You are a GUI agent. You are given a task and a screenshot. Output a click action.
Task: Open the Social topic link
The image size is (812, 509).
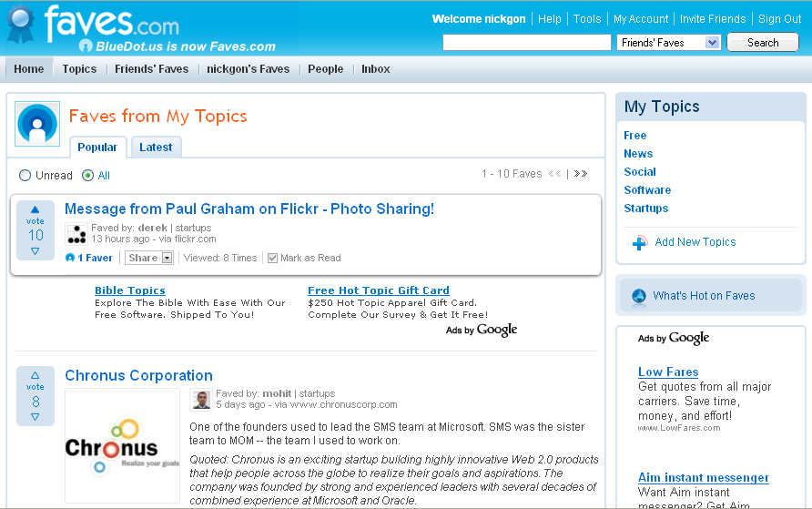coord(640,172)
